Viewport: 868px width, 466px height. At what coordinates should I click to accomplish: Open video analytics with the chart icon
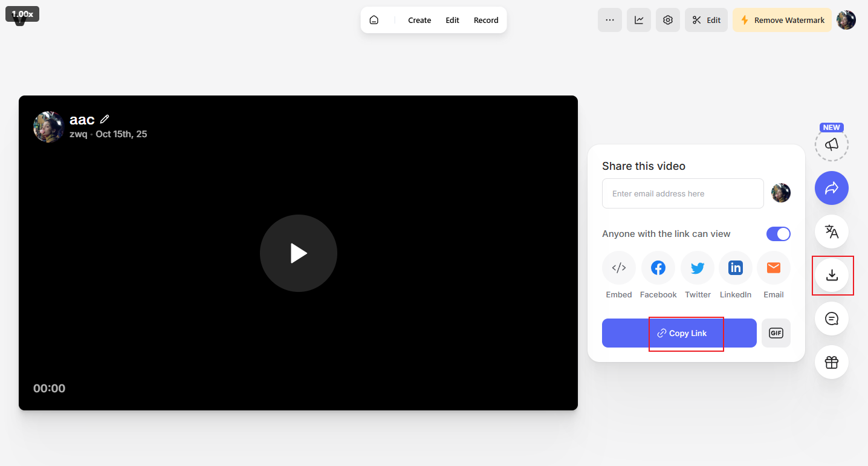tap(638, 19)
